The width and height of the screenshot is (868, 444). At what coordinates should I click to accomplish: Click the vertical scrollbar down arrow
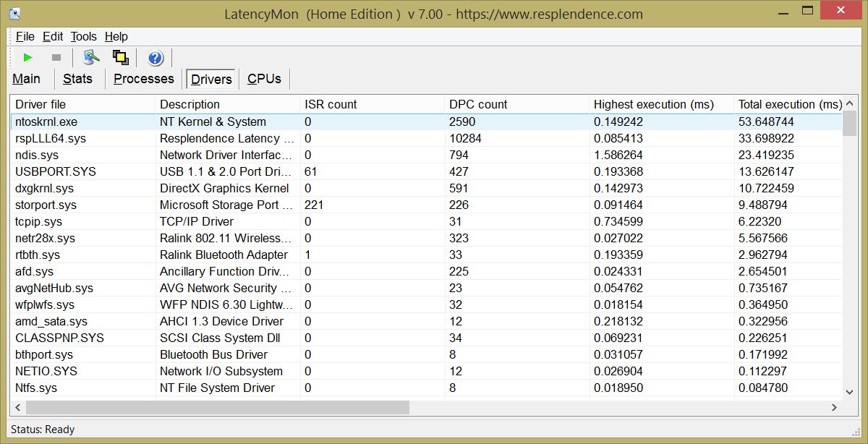click(850, 391)
